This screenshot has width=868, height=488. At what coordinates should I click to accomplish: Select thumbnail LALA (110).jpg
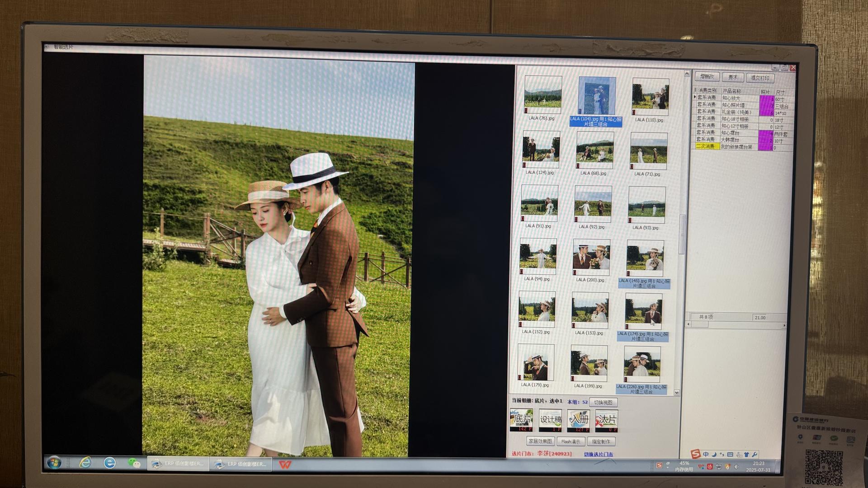(x=650, y=97)
